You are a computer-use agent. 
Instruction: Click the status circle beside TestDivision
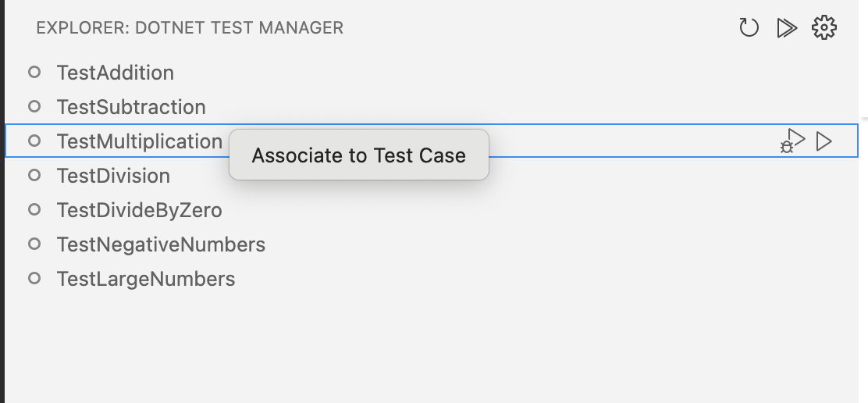[x=34, y=176]
